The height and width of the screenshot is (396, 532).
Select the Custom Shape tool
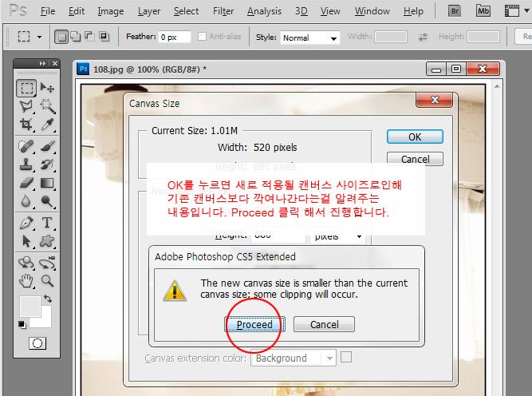coord(47,241)
